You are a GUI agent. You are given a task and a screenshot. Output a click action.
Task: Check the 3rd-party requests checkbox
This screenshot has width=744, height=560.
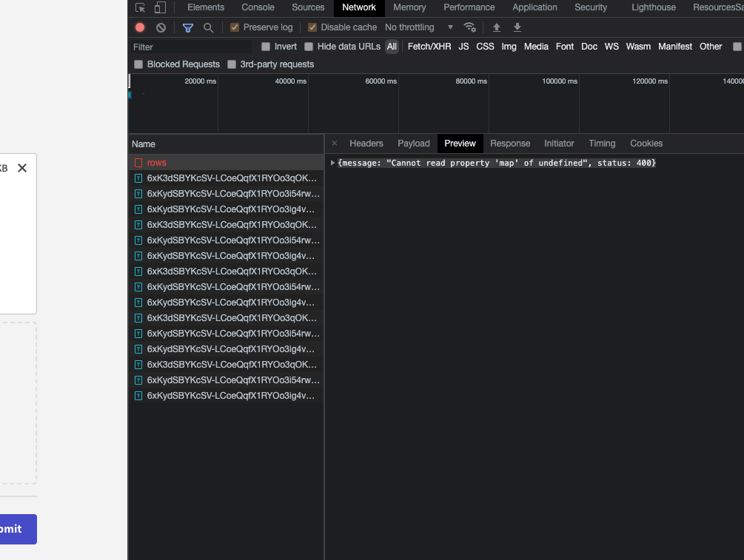point(232,64)
